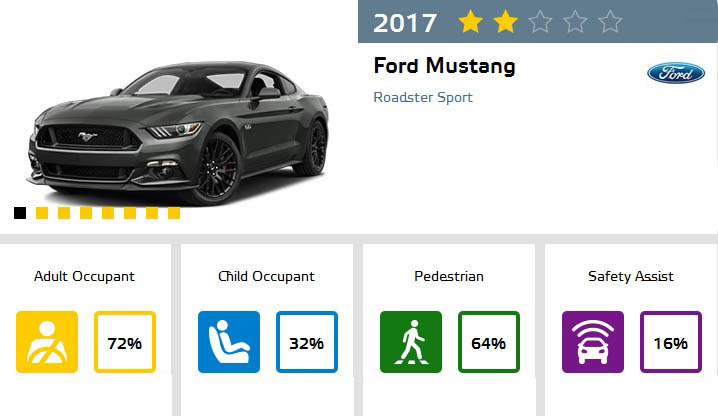Open the 16% Safety Assist score box
The image size is (718, 416).
pos(671,342)
